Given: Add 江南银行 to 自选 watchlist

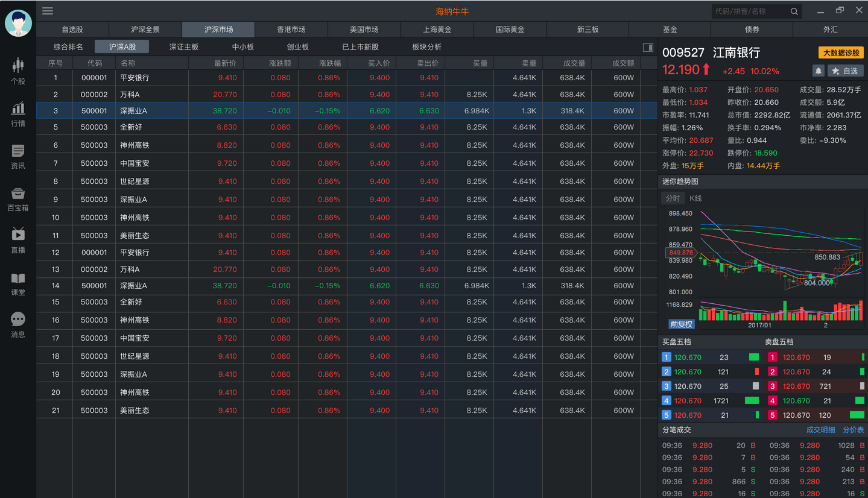Looking at the screenshot, I should (845, 71).
